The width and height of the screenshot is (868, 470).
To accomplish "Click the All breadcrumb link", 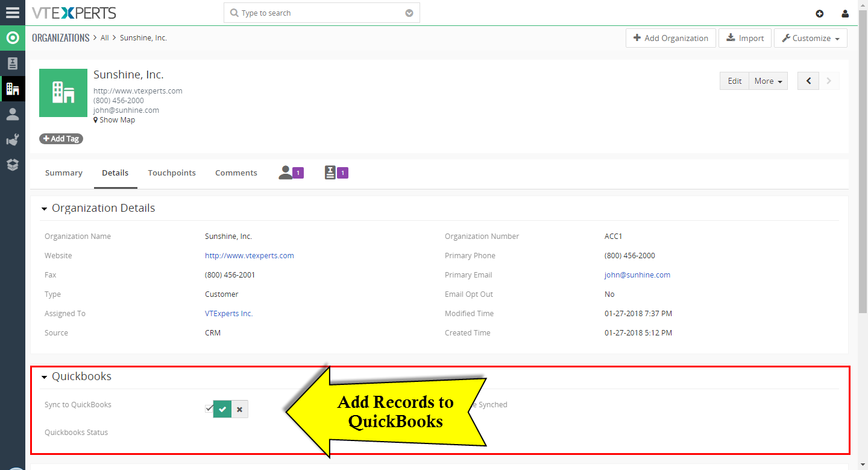I will point(104,37).
